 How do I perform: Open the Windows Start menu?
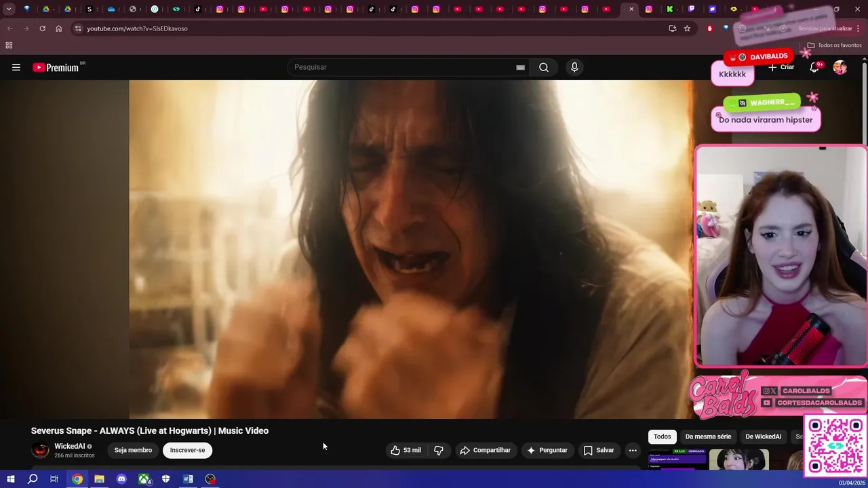(10, 479)
